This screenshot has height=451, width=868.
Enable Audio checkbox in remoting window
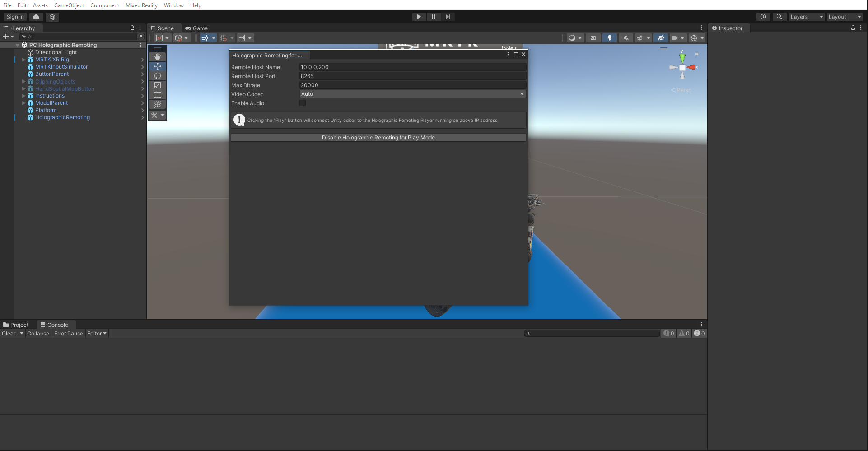click(x=303, y=103)
